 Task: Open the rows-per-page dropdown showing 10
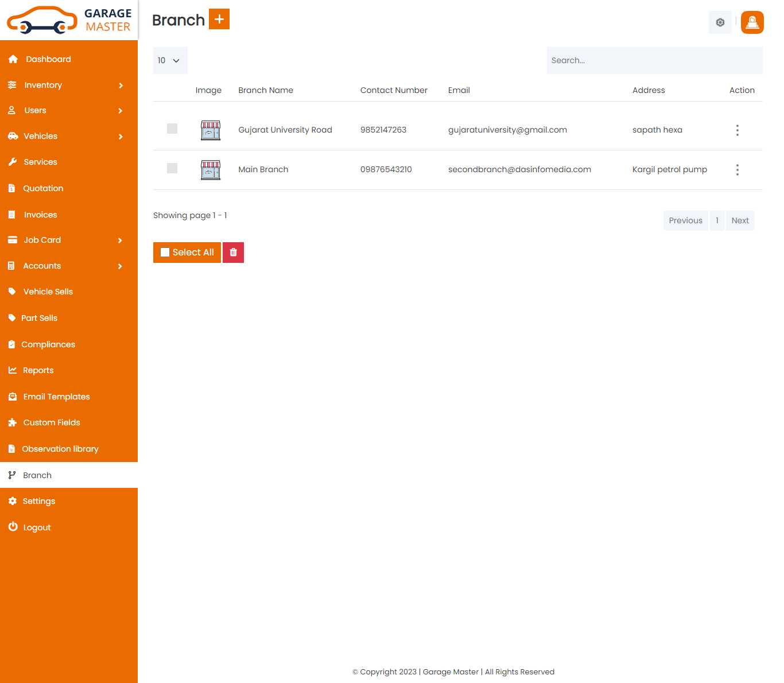[x=170, y=61]
